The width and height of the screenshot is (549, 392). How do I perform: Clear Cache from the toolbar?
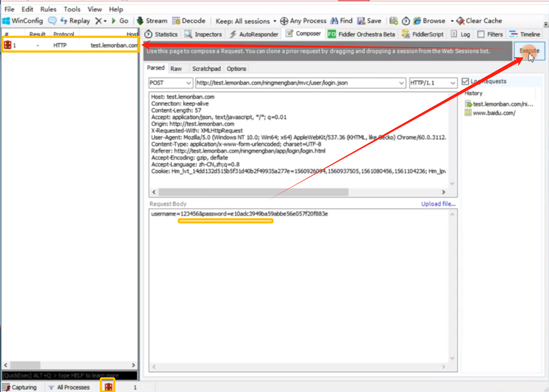click(x=479, y=21)
